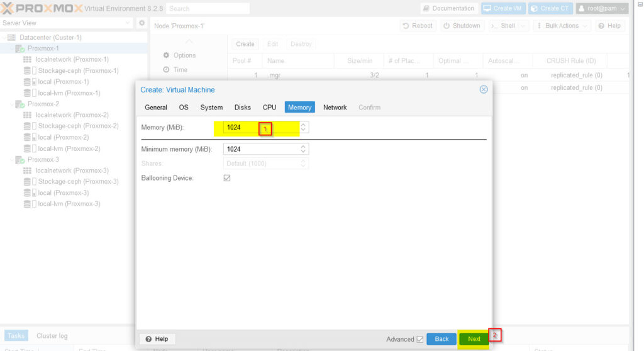This screenshot has height=351, width=644.
Task: Click the Proxmox logo
Action: (x=42, y=8)
